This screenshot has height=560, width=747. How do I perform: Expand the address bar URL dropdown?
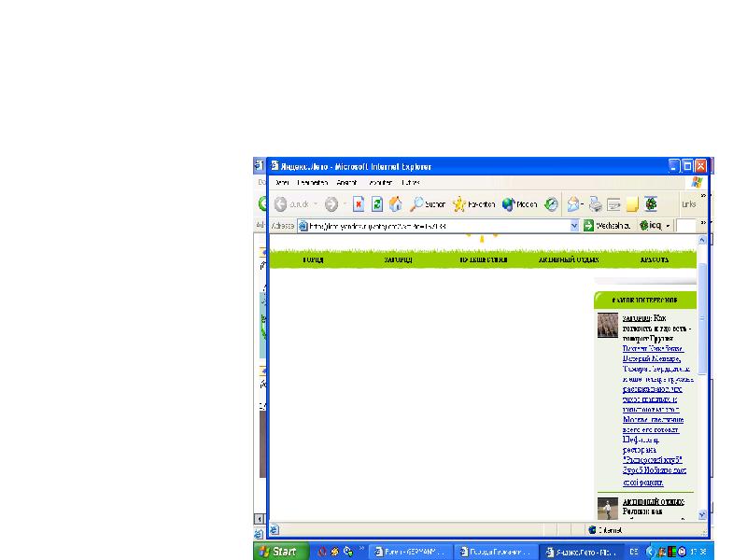[574, 226]
